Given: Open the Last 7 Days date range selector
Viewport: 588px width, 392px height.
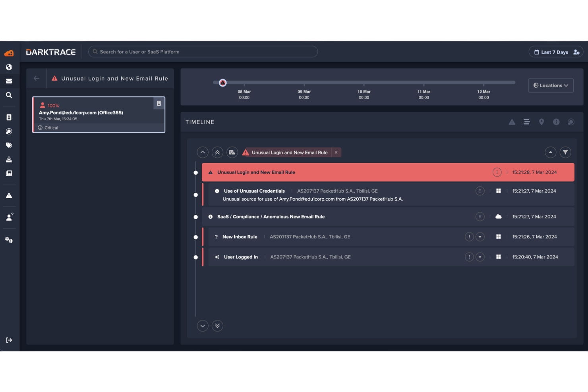Looking at the screenshot, I should click(x=551, y=52).
